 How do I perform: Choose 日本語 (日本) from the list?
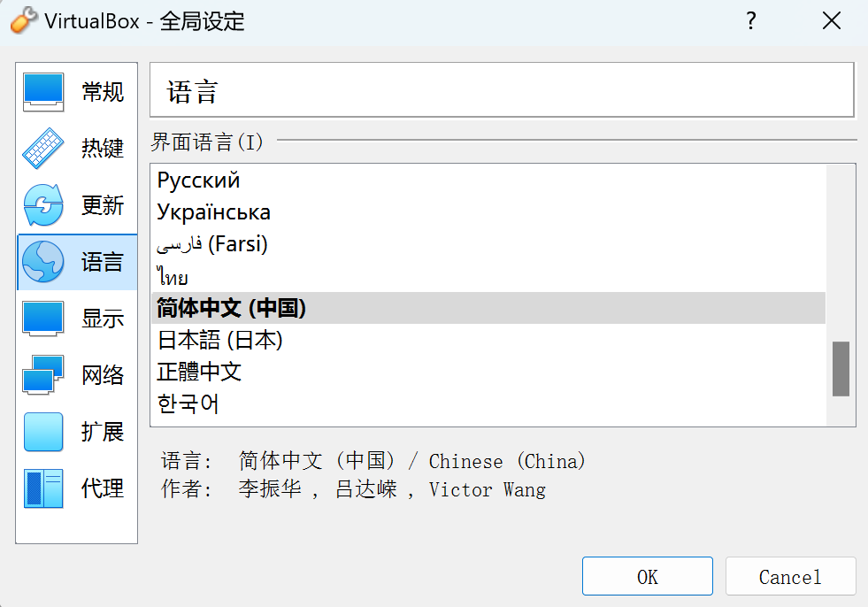click(488, 340)
